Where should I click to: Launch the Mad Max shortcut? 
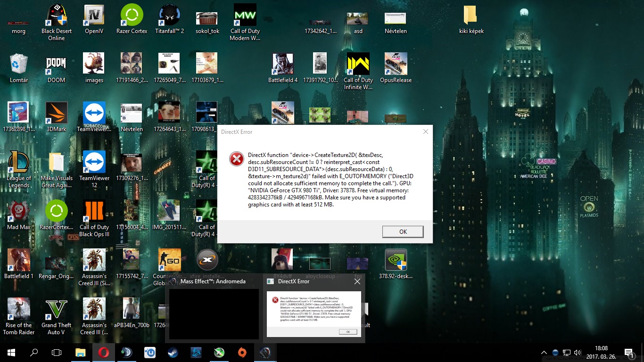point(19,216)
